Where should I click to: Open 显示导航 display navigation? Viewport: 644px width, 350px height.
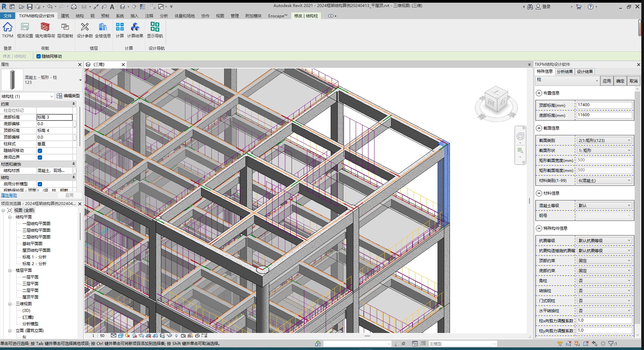coord(155,30)
